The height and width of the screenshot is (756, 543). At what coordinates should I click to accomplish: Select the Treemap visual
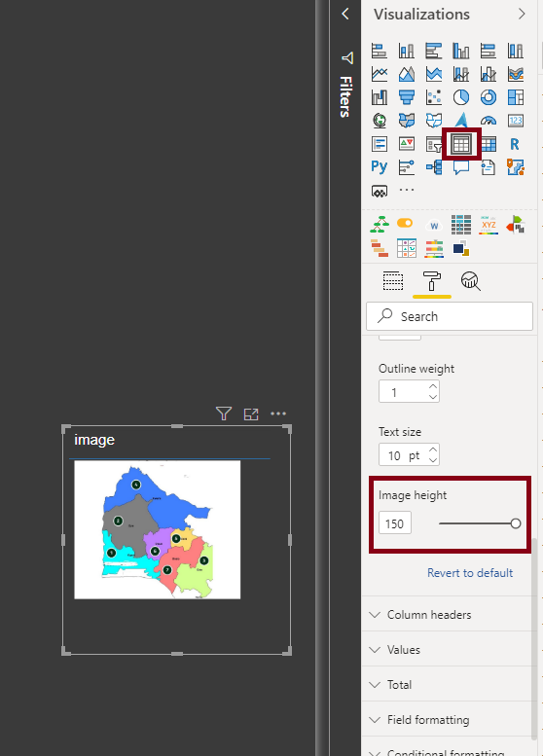[516, 97]
